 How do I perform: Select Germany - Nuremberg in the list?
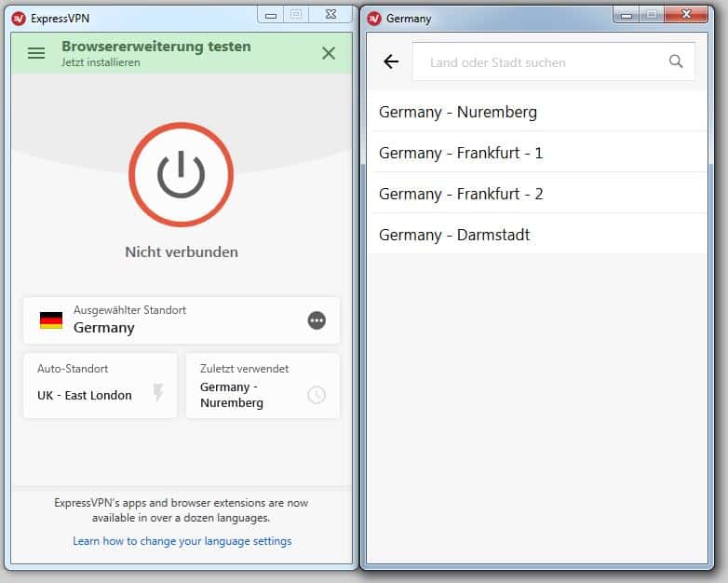point(539,112)
